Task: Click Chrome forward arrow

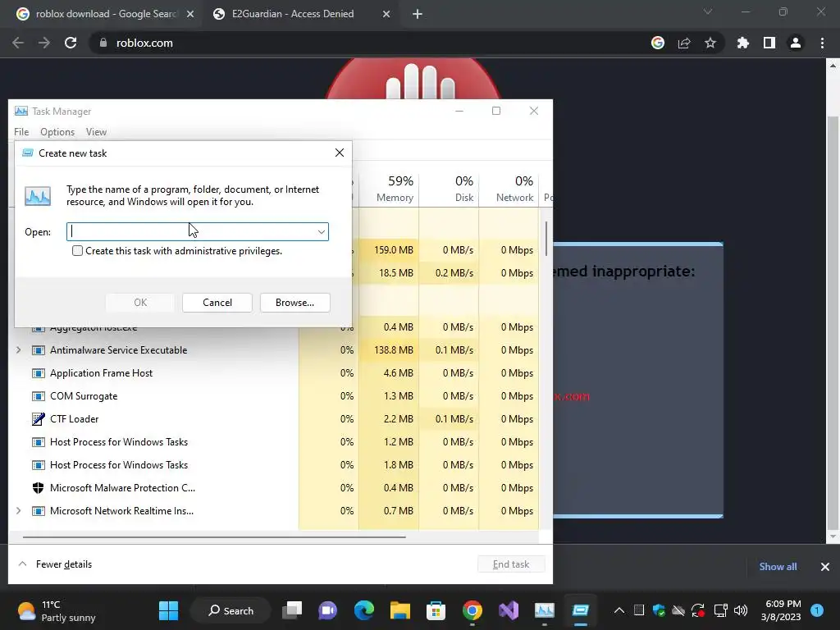Action: pyautogui.click(x=44, y=43)
